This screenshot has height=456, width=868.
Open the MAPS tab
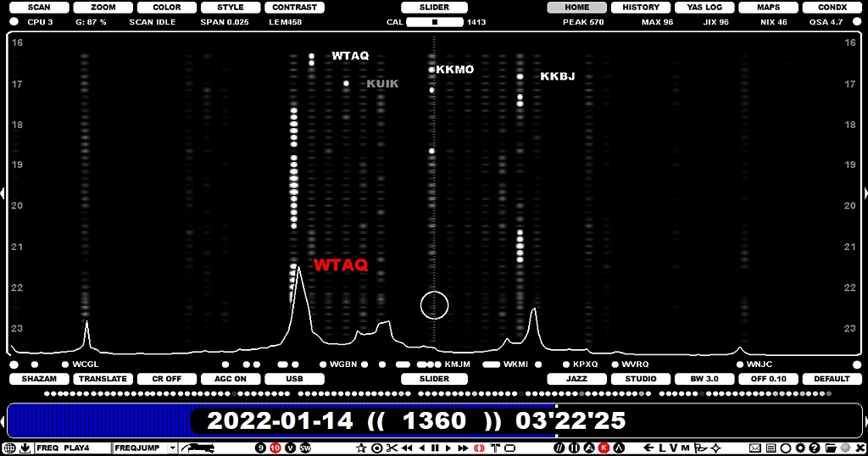[769, 8]
